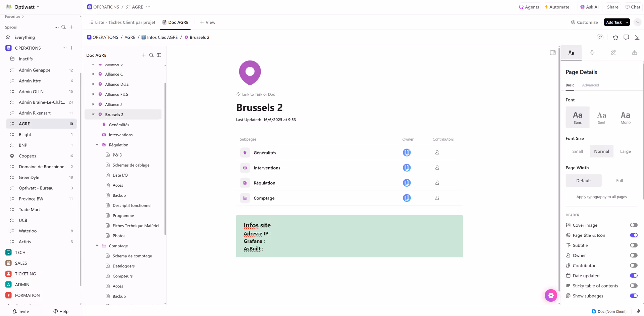Collapse the Régulation section
Viewport: 644px width, 316px height.
click(x=97, y=145)
